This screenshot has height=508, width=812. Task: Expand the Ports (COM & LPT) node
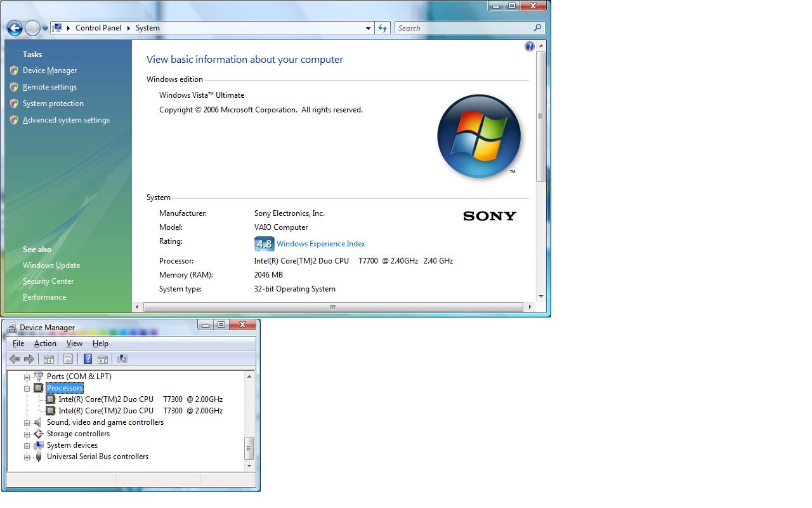coord(27,377)
